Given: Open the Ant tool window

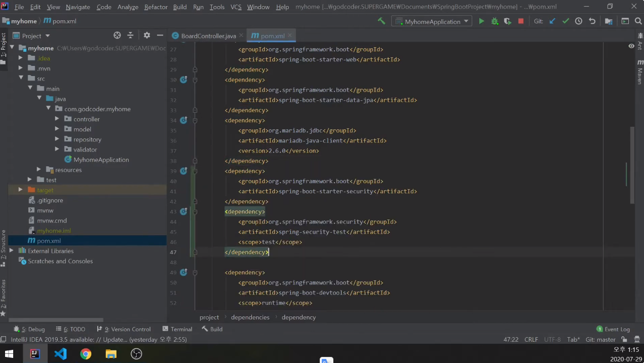Looking at the screenshot, I should (x=640, y=42).
